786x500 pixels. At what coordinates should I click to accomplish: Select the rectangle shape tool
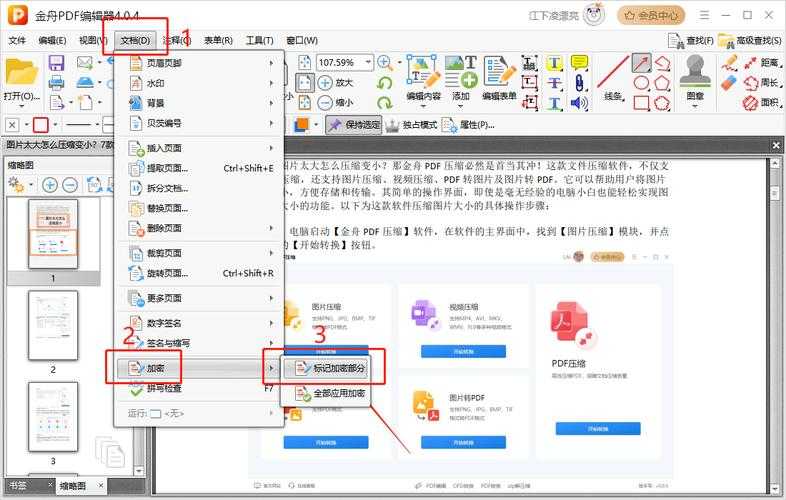point(641,103)
